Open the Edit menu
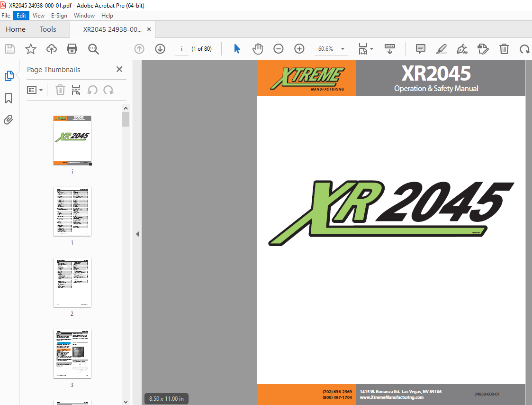532x405 pixels. pos(21,16)
